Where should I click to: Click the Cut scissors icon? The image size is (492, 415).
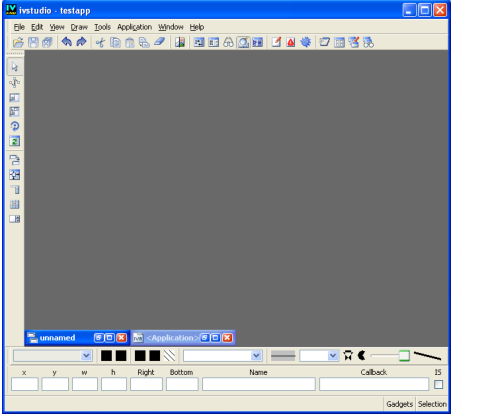tap(100, 42)
